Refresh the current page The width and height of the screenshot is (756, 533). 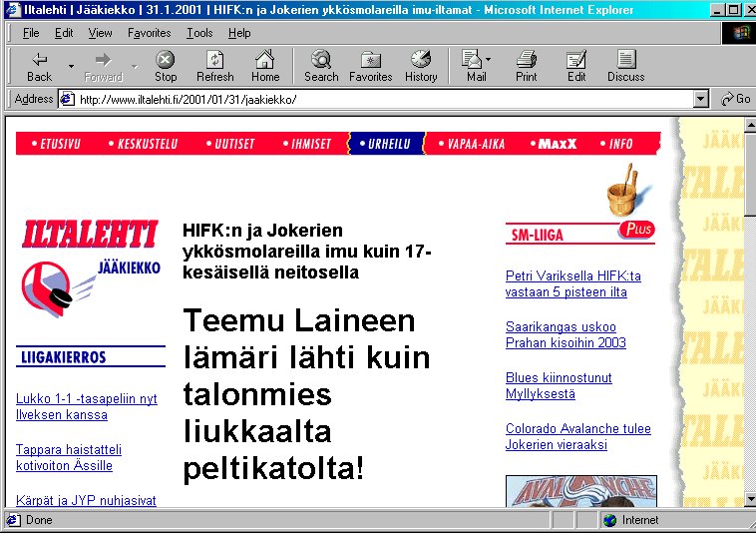(x=215, y=67)
